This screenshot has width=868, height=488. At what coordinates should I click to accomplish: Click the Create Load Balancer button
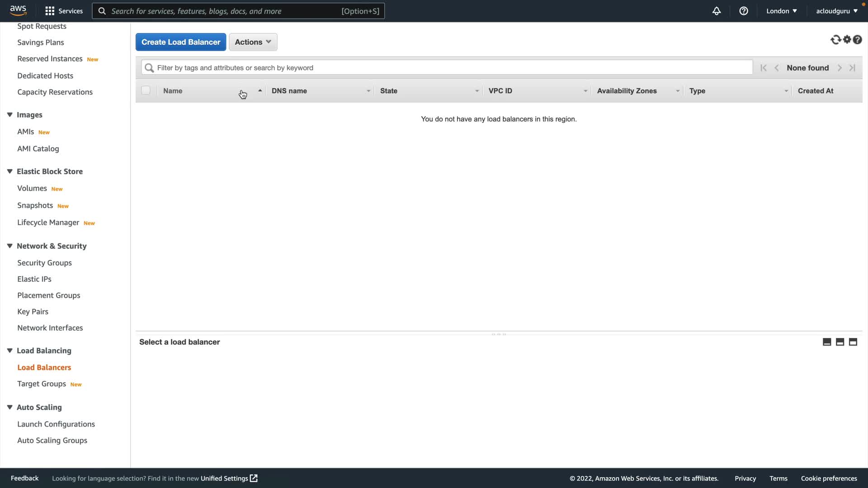click(181, 42)
